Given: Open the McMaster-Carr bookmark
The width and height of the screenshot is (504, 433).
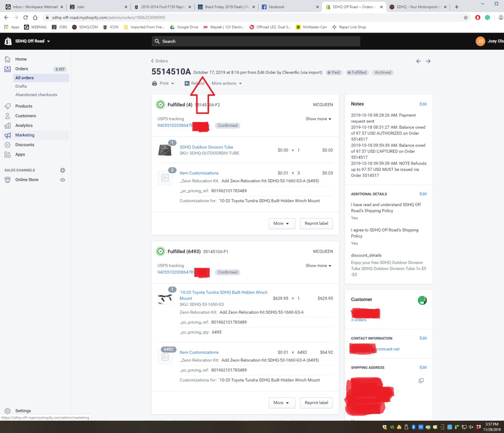Looking at the screenshot, I should coord(311,27).
